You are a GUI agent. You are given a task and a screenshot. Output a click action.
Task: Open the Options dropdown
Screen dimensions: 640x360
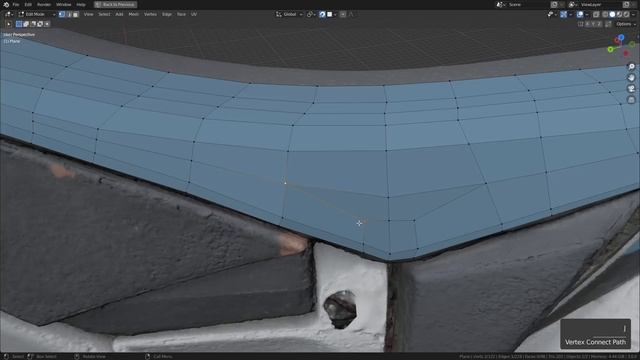pyautogui.click(x=625, y=24)
